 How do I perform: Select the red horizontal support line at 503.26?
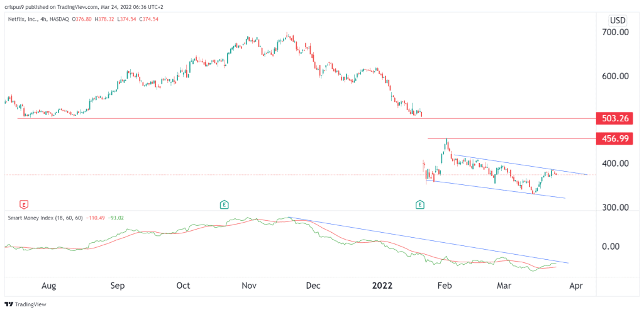coord(306,119)
